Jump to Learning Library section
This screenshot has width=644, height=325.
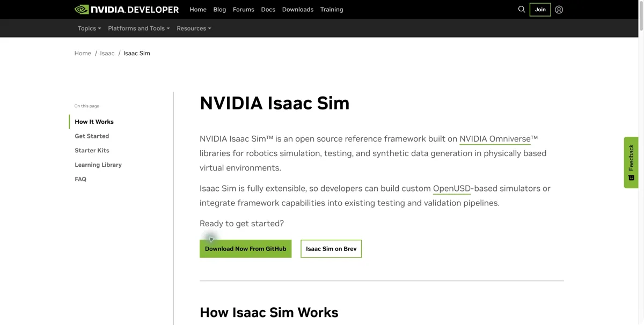point(98,165)
